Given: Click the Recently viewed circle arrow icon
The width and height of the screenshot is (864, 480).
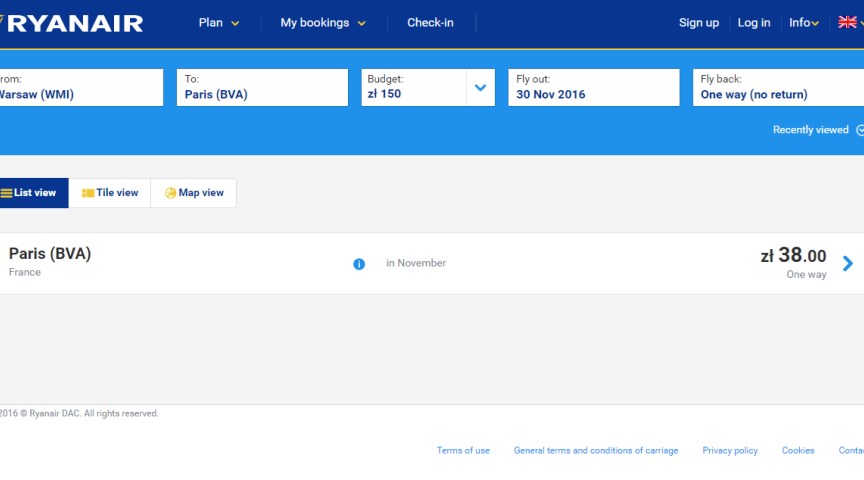Looking at the screenshot, I should point(860,130).
